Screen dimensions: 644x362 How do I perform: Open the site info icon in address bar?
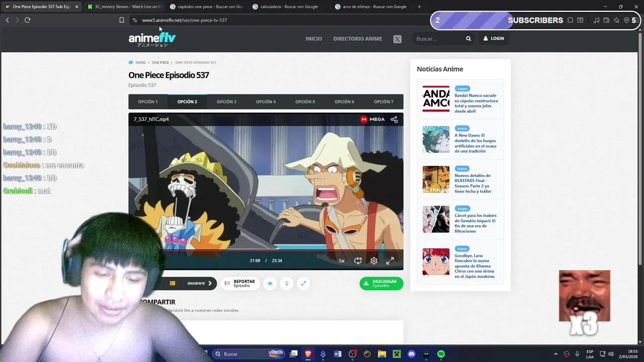coord(134,20)
